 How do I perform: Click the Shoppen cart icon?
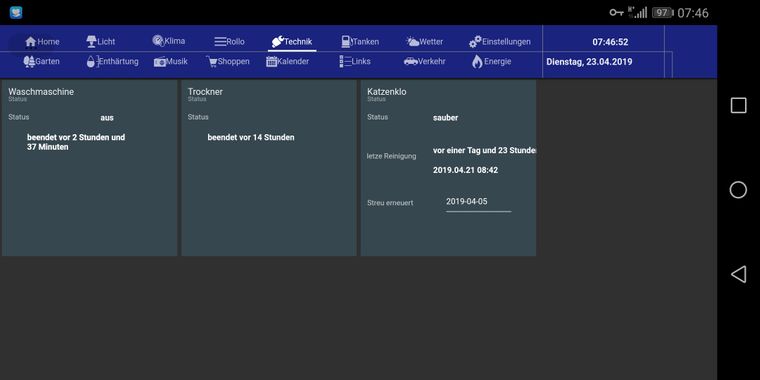[211, 62]
